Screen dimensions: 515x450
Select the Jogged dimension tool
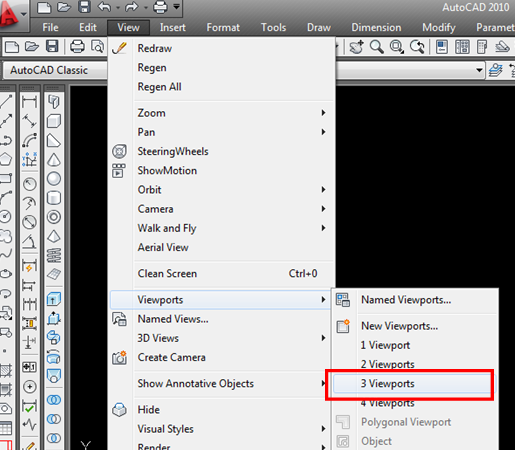pos(29,203)
